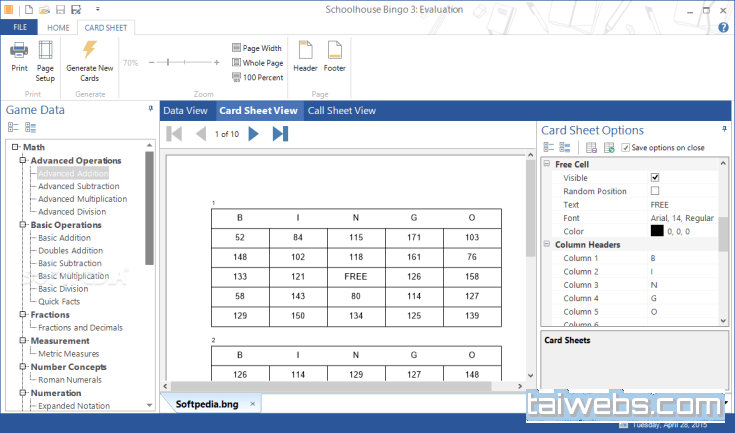The width and height of the screenshot is (735, 433).
Task: Set zoom to Whole Page
Action: click(257, 62)
